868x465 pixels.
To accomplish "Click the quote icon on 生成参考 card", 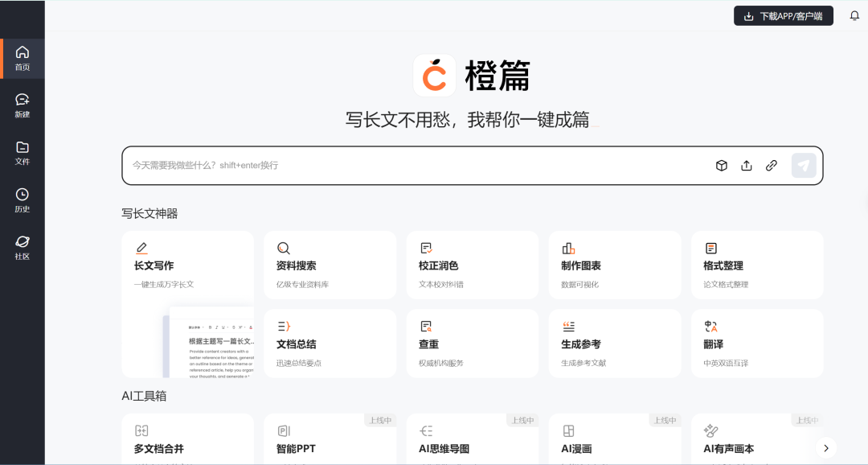I will (568, 327).
